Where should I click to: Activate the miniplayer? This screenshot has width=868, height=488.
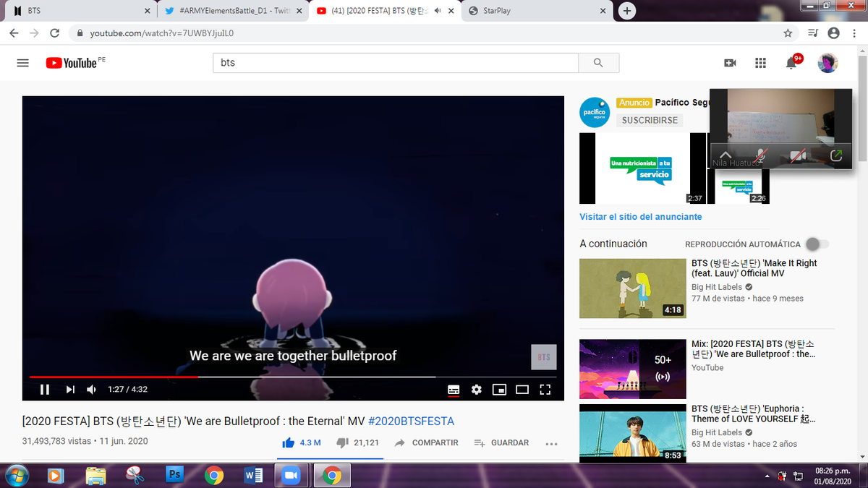(499, 389)
